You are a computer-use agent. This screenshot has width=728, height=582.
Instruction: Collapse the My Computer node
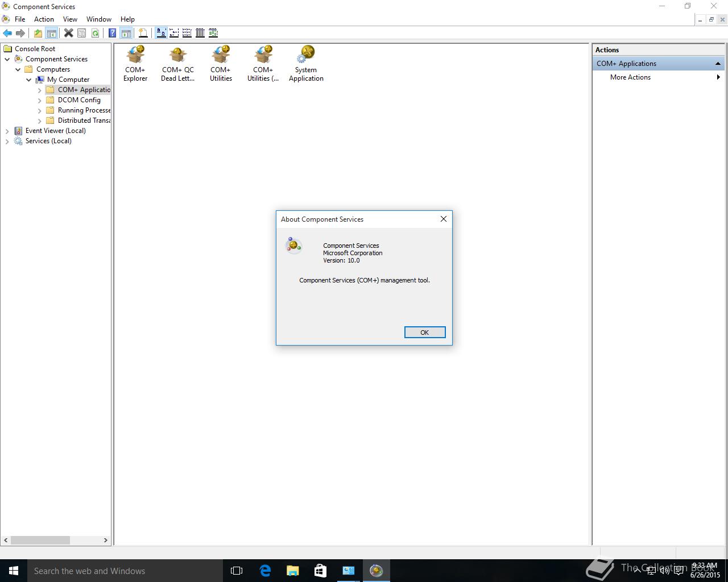pyautogui.click(x=29, y=80)
